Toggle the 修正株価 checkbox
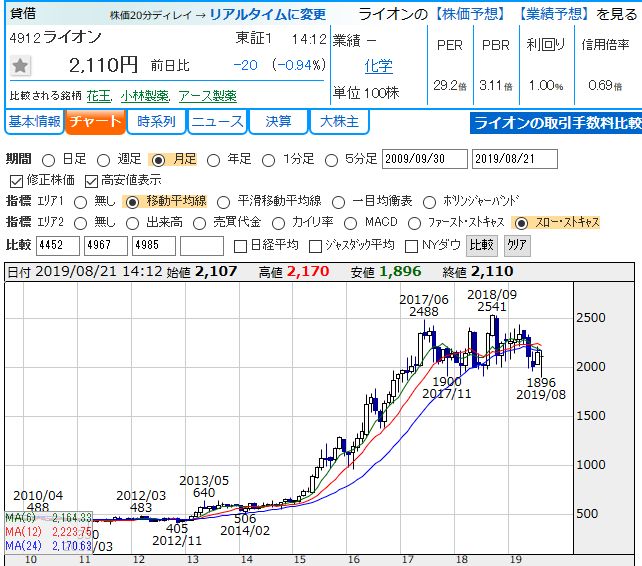The width and height of the screenshot is (642, 566). 16,181
